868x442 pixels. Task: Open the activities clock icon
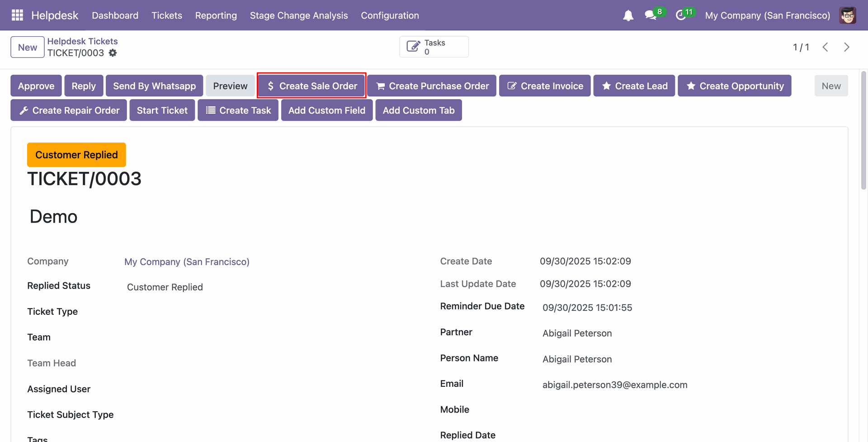pos(681,16)
